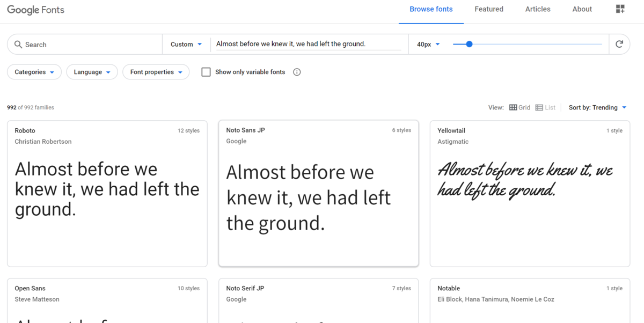Open the Custom preview text dropdown
The image size is (644, 323).
[186, 45]
